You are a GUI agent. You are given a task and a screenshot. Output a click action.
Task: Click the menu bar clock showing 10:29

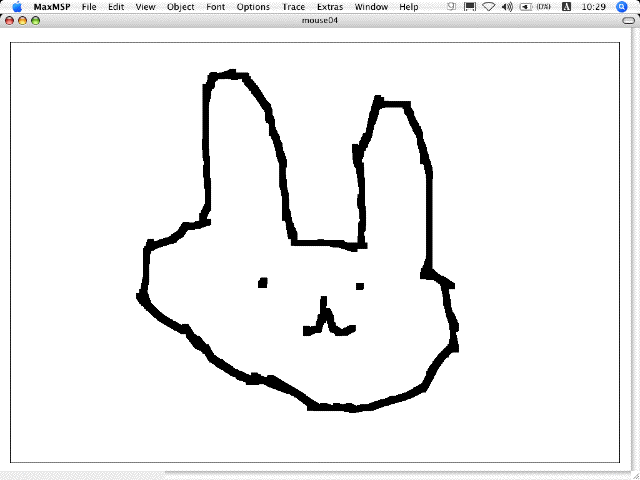(x=593, y=7)
